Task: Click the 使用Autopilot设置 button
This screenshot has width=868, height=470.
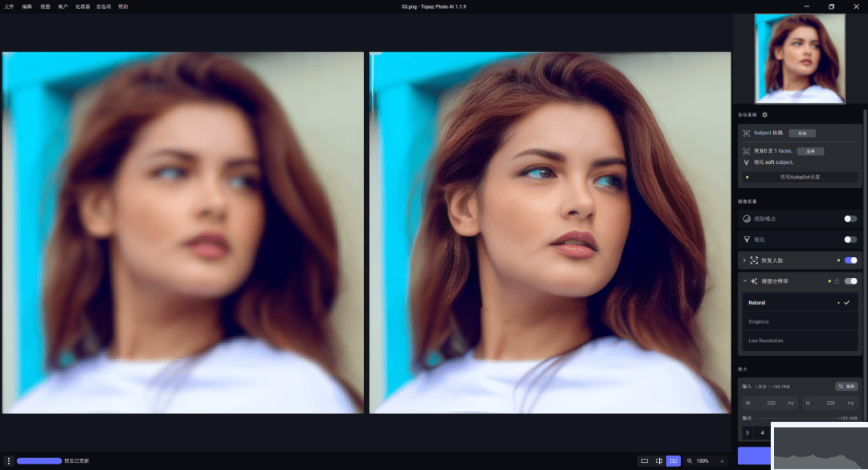Action: 800,177
